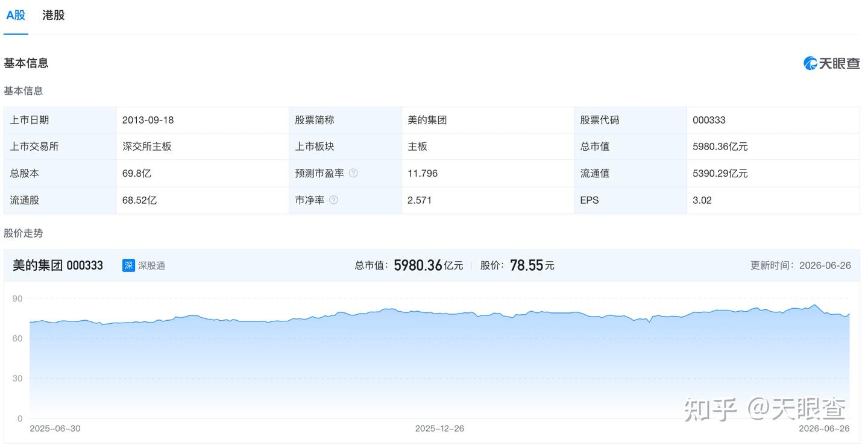Click the 深股通 label
868x445 pixels.
pos(151,265)
